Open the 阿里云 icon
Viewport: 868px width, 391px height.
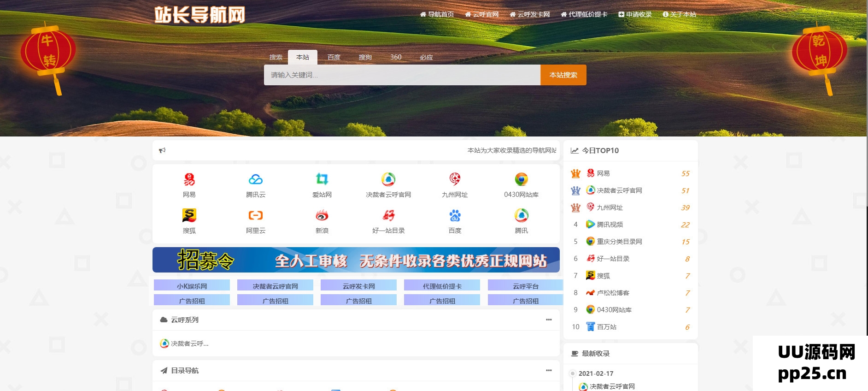point(256,215)
